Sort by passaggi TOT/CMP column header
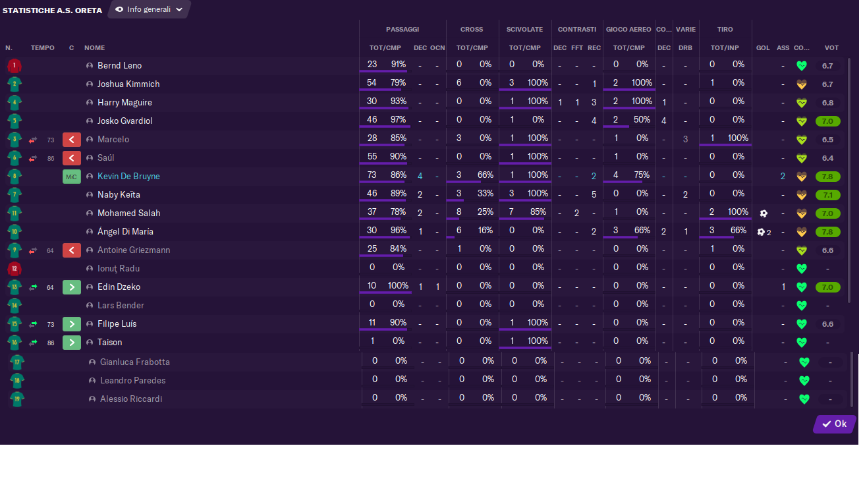Image resolution: width=863 pixels, height=504 pixels. tap(385, 48)
